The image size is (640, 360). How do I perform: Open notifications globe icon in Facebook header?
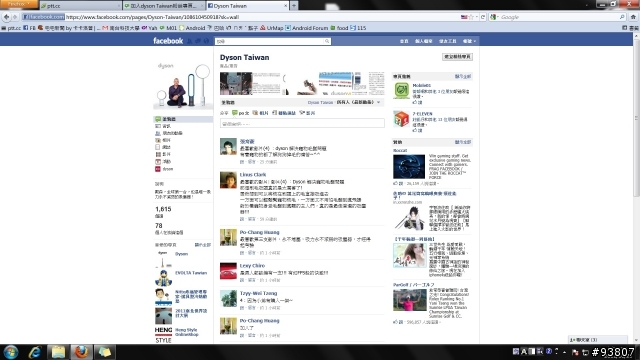[207, 41]
